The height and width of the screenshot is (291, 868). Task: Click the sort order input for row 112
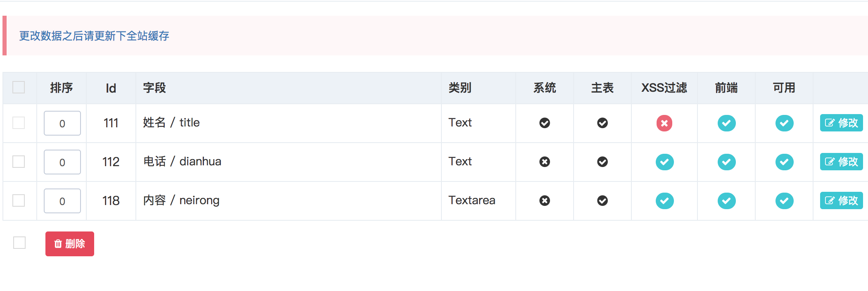(x=62, y=162)
